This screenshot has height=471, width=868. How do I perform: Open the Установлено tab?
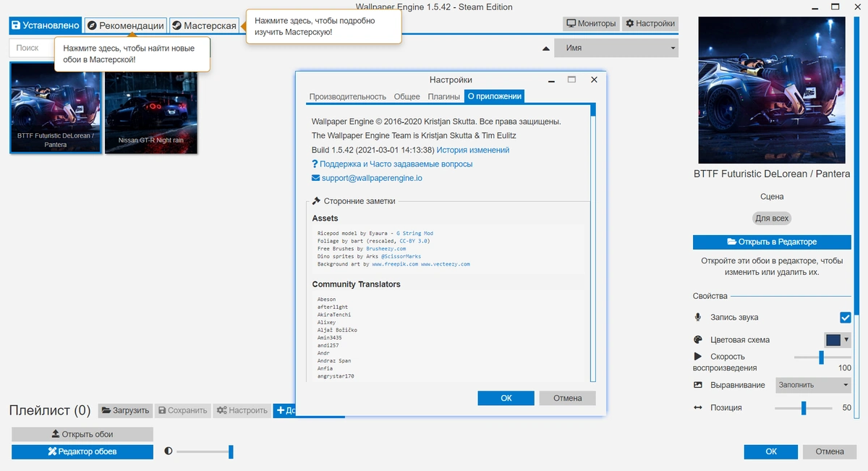45,25
